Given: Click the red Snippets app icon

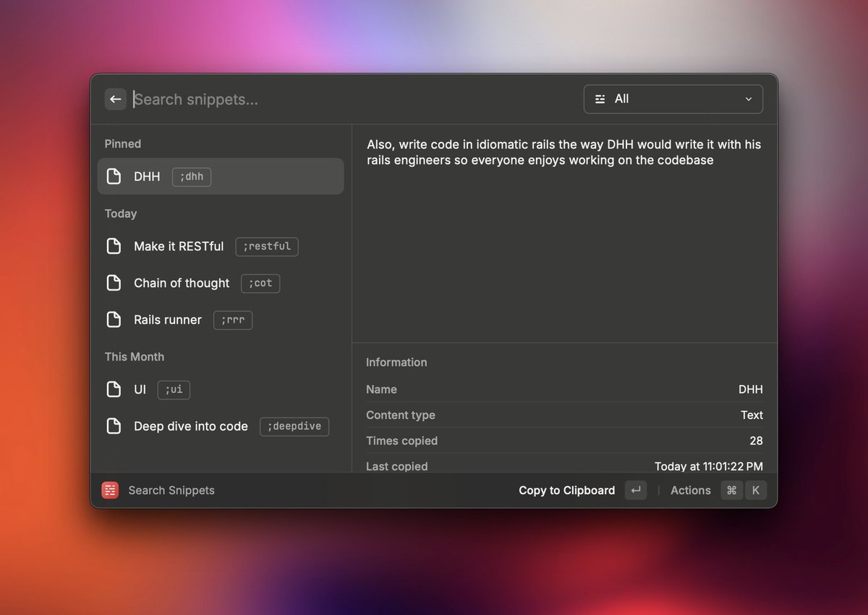Looking at the screenshot, I should [x=110, y=490].
